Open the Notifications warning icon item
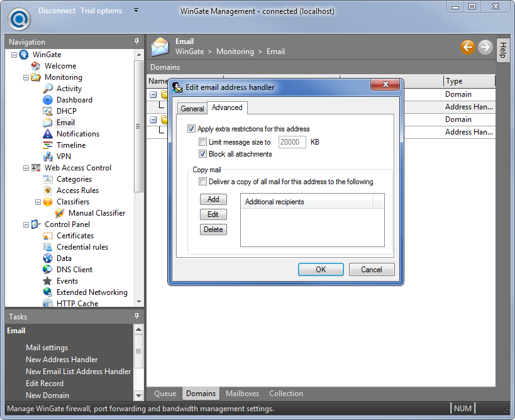The height and width of the screenshot is (420, 515). tap(48, 134)
